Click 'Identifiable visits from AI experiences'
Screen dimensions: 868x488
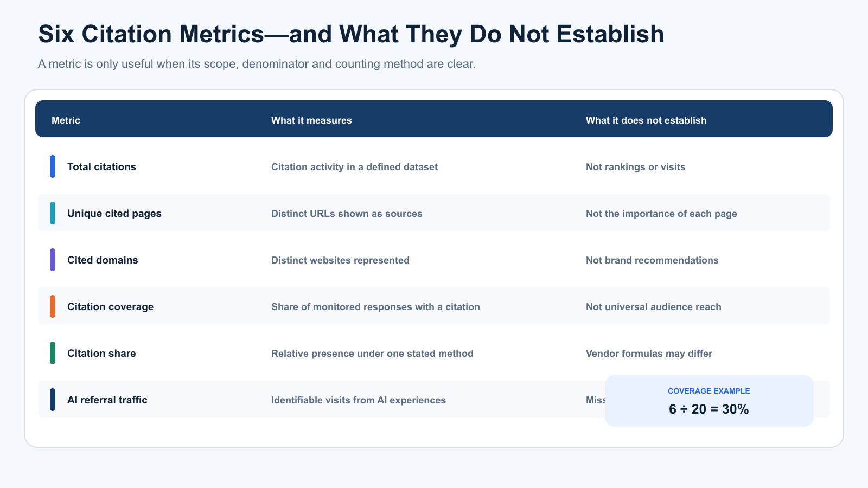tap(359, 400)
